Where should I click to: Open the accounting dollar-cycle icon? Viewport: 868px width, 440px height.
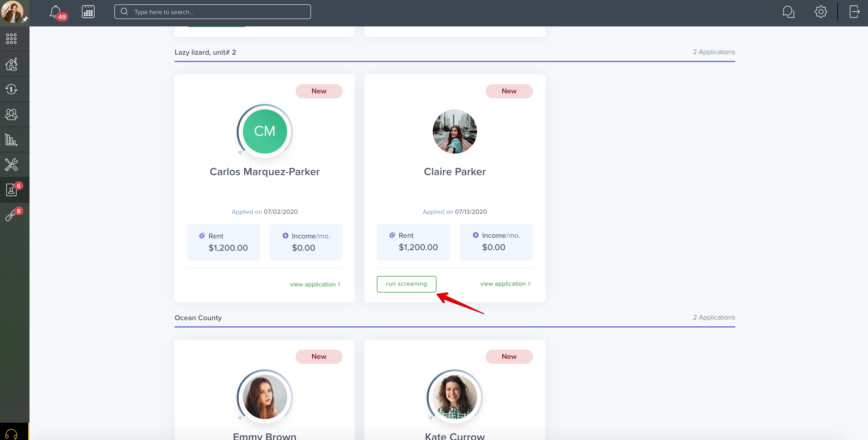point(11,89)
